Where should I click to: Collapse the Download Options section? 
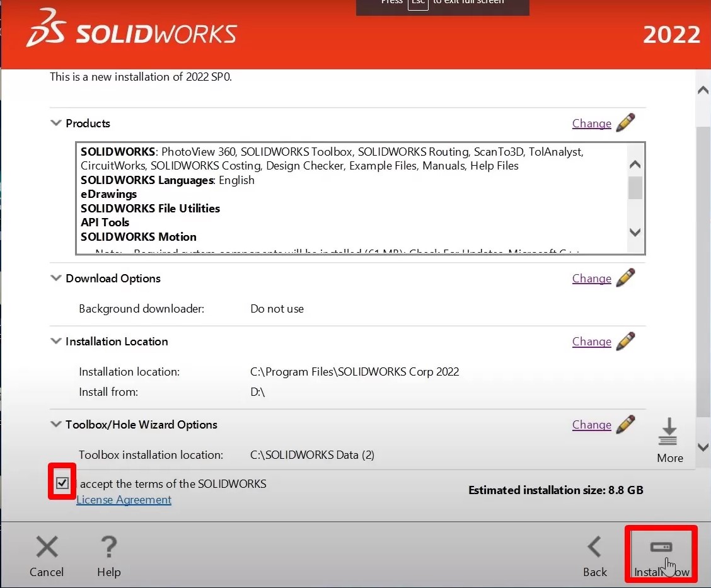(55, 278)
